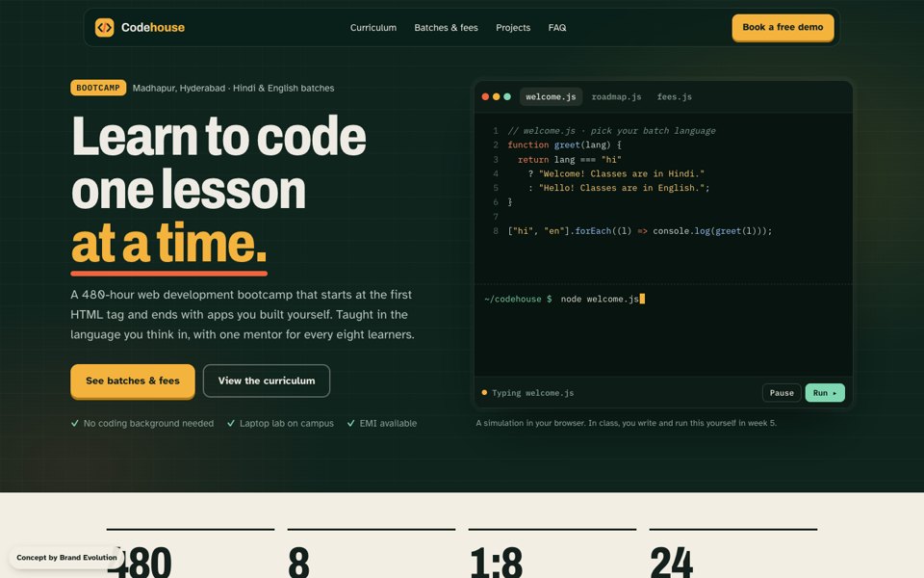Screen dimensions: 924x578
Task: Click the Codehouse brand name
Action: [x=153, y=27]
